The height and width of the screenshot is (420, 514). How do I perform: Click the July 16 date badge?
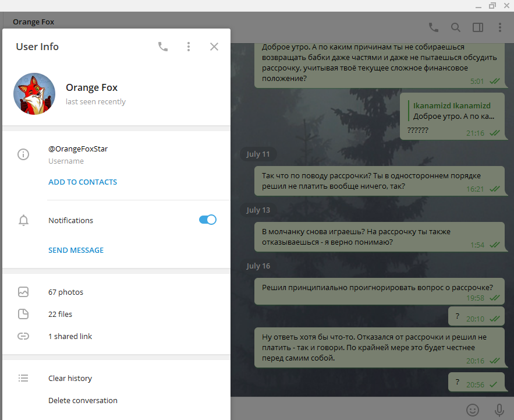(x=258, y=266)
